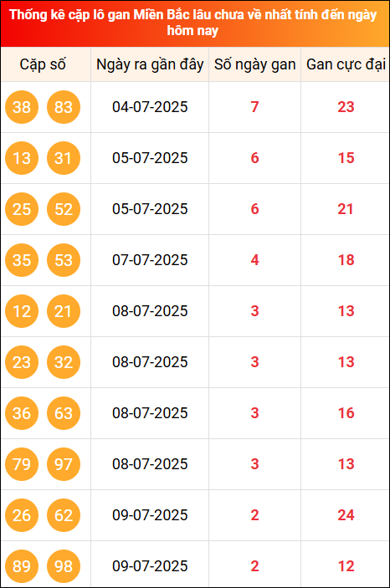Click the orange ball labeled 21

click(x=64, y=311)
